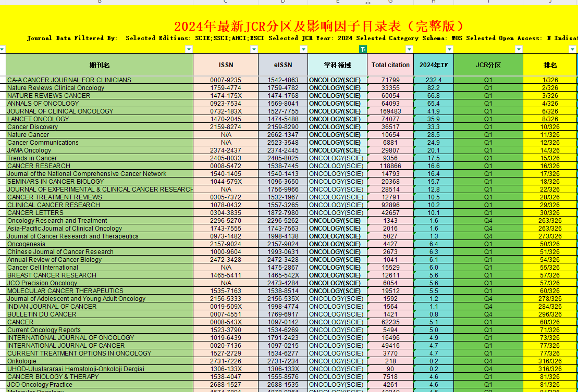Select the JOURNAL OF CLINICAL ONCOLOGY cell

(100, 111)
